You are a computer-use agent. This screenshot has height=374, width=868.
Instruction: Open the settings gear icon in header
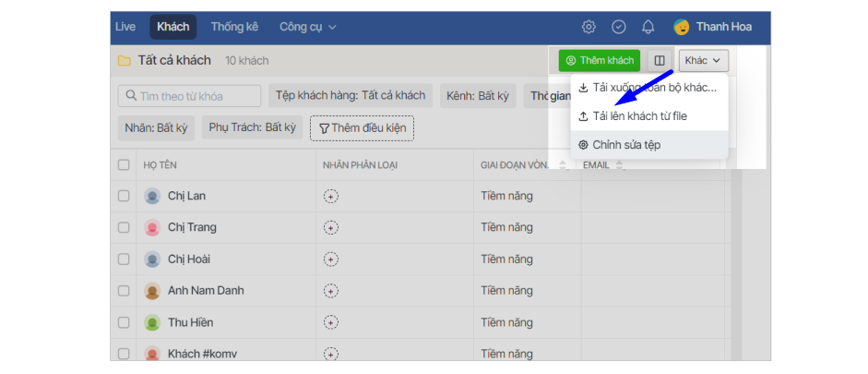589,27
